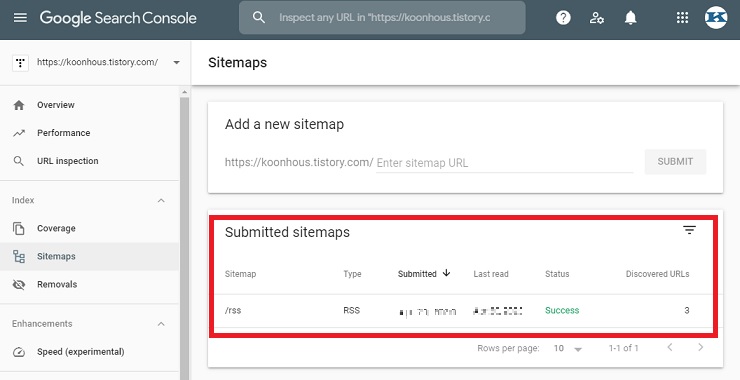Image resolution: width=740 pixels, height=380 pixels.
Task: Click the Sitemaps tree icon
Action: click(19, 256)
